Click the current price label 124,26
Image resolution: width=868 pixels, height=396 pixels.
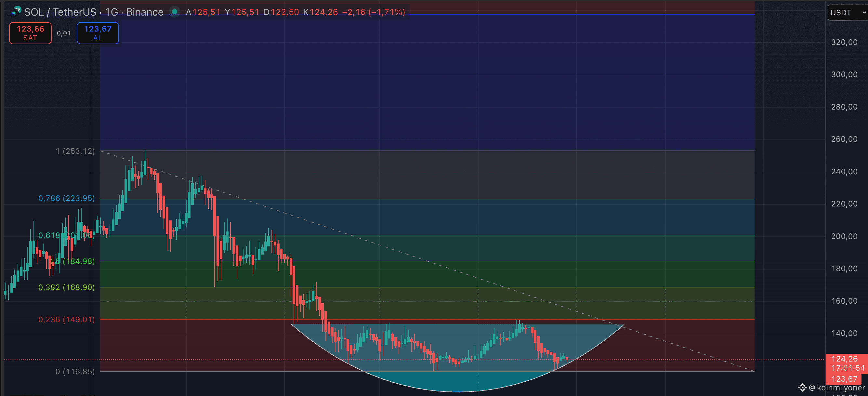tap(844, 359)
